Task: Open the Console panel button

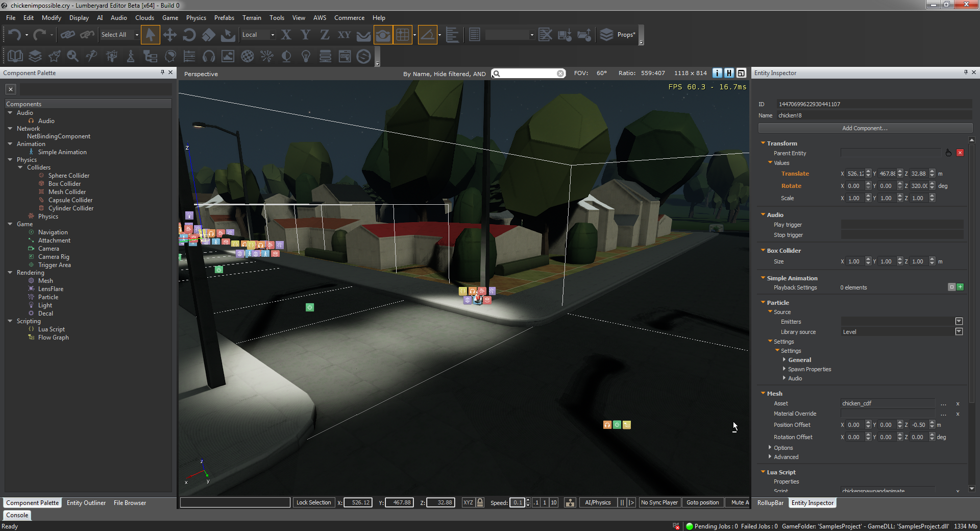Action: point(17,515)
